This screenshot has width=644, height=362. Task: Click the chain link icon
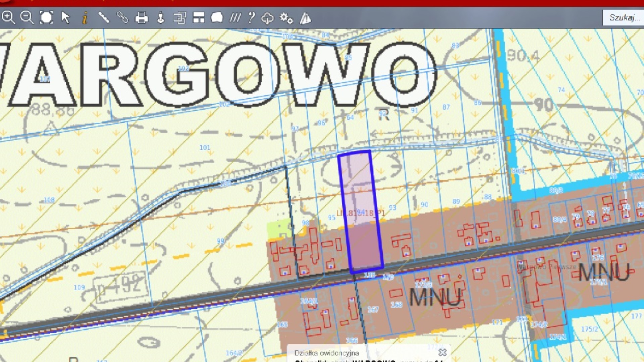click(122, 17)
